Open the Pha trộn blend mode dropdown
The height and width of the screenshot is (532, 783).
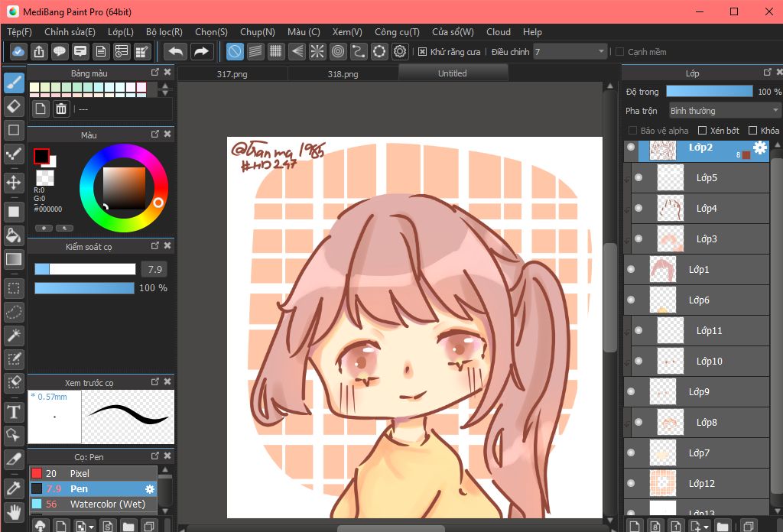click(x=725, y=111)
